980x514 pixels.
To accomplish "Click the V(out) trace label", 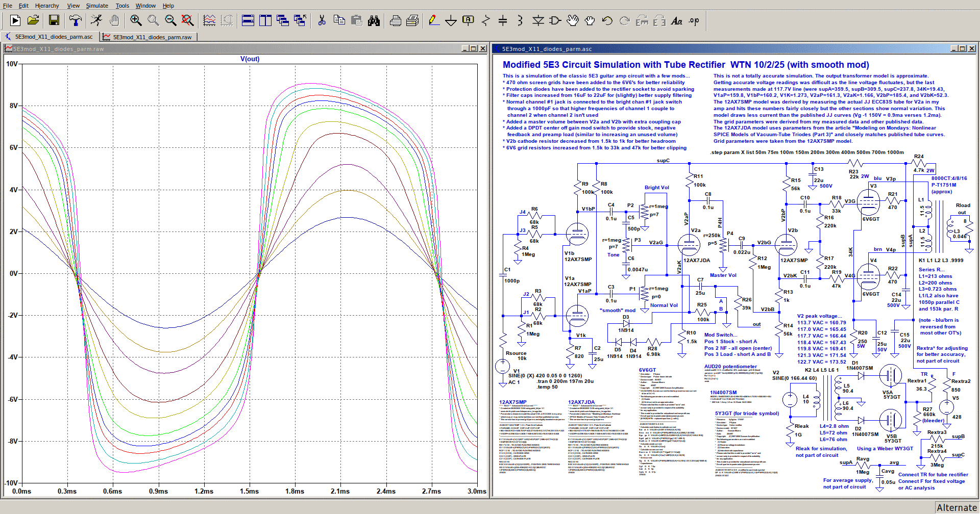I will (250, 59).
